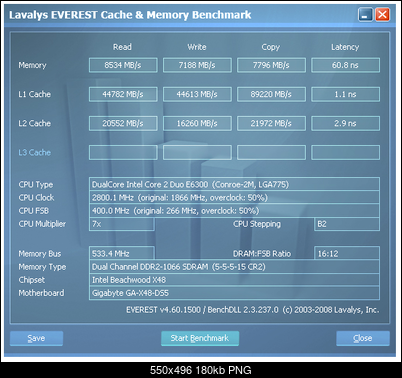The width and height of the screenshot is (402, 378).
Task: Select L1 Cache Write value 44613 MB/s
Action: click(x=197, y=94)
